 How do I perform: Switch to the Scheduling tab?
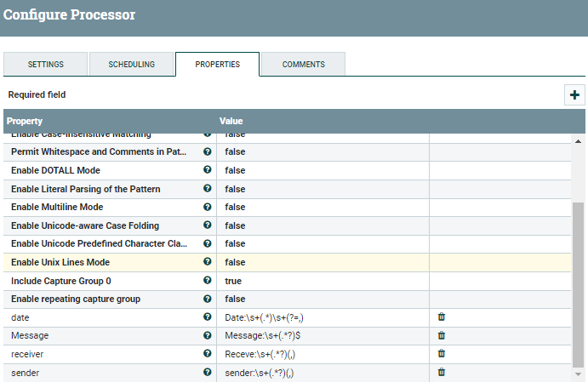132,65
